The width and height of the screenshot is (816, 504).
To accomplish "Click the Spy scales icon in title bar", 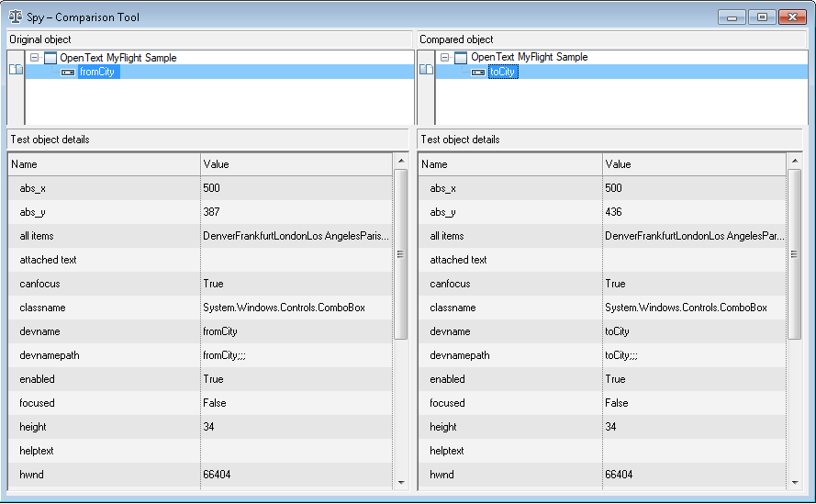I will coord(16,17).
